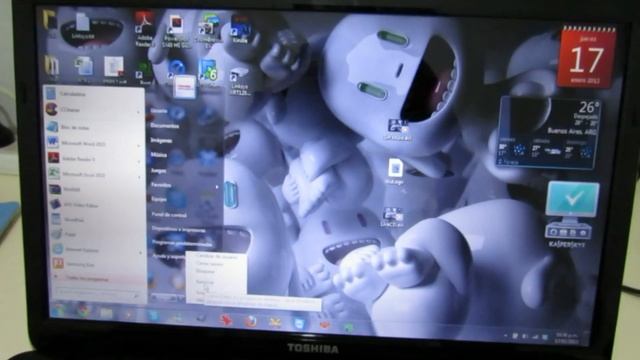Expand Internet Explorer jump list arrow
Image resolution: width=640 pixels, height=360 pixels.
140,252
